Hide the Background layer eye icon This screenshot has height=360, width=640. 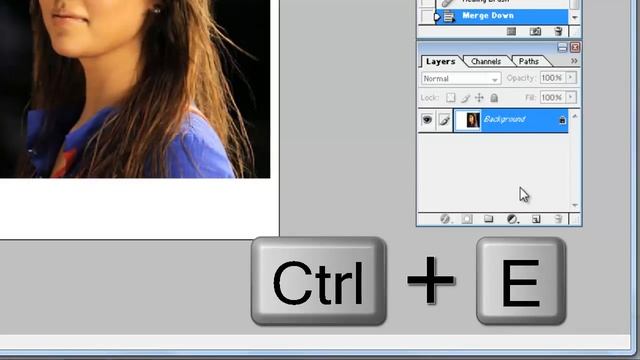pyautogui.click(x=427, y=120)
